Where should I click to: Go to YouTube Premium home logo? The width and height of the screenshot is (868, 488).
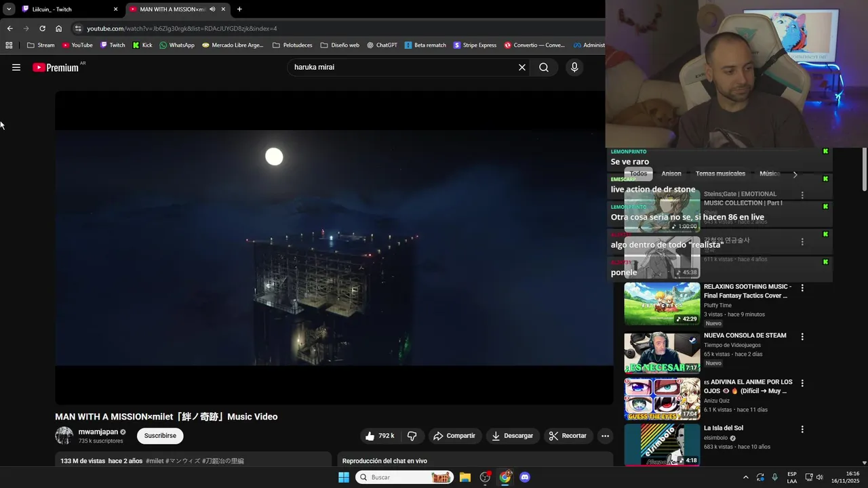[56, 67]
